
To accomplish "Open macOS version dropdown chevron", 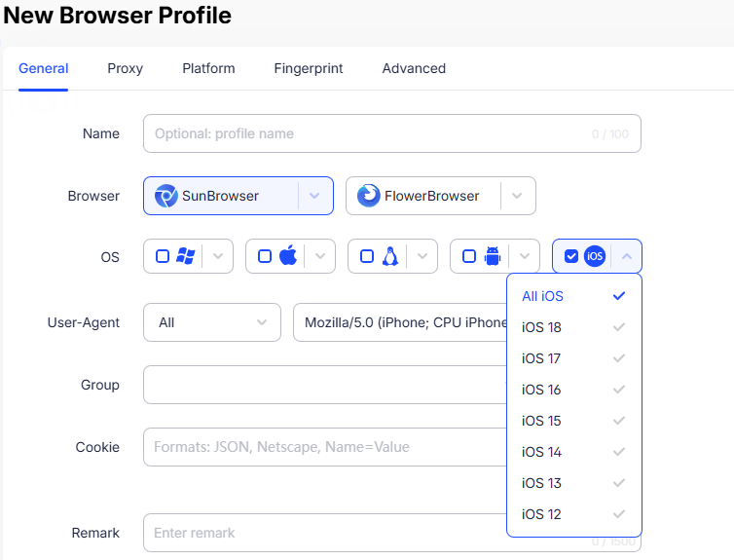I will (x=319, y=256).
